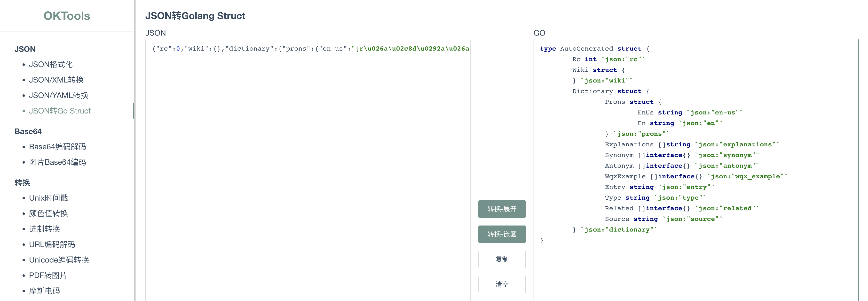Open the URL编码解码 tool

[x=52, y=244]
